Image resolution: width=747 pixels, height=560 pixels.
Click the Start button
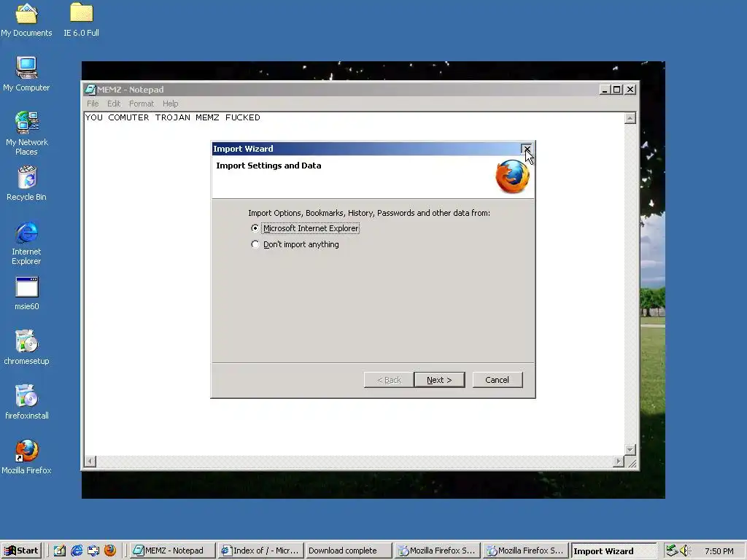pyautogui.click(x=21, y=551)
